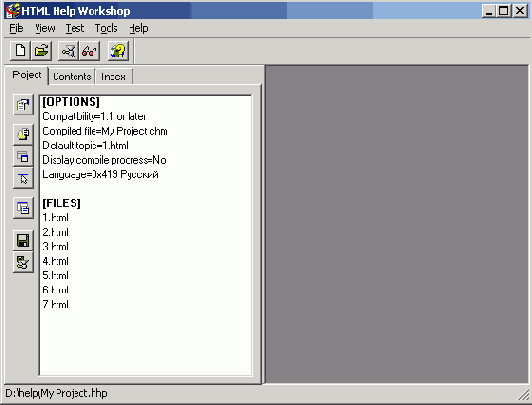Screen dimensions: 532x405
Task: Click the Save all and compile icon
Action: pos(23,262)
